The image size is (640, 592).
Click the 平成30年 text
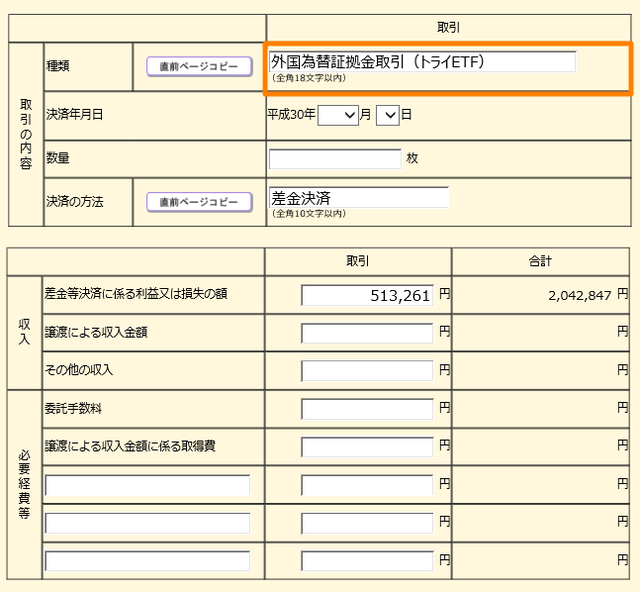point(291,114)
